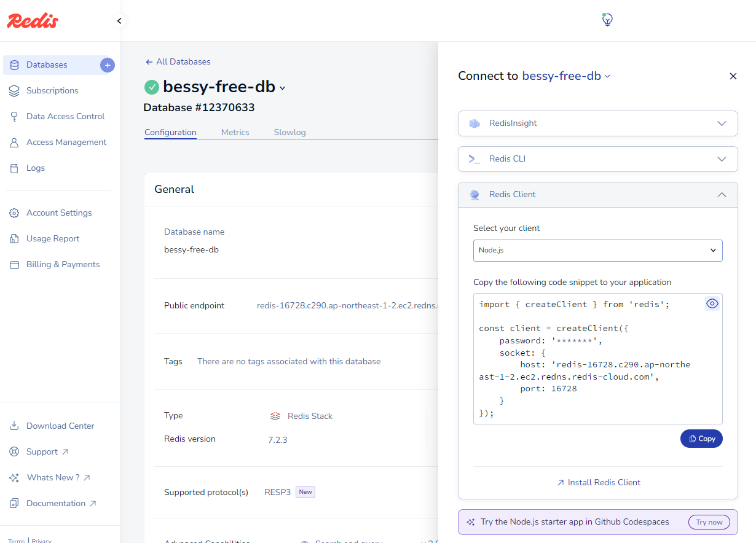756x543 pixels.
Task: Collapse the Redis Client section
Action: click(x=597, y=195)
